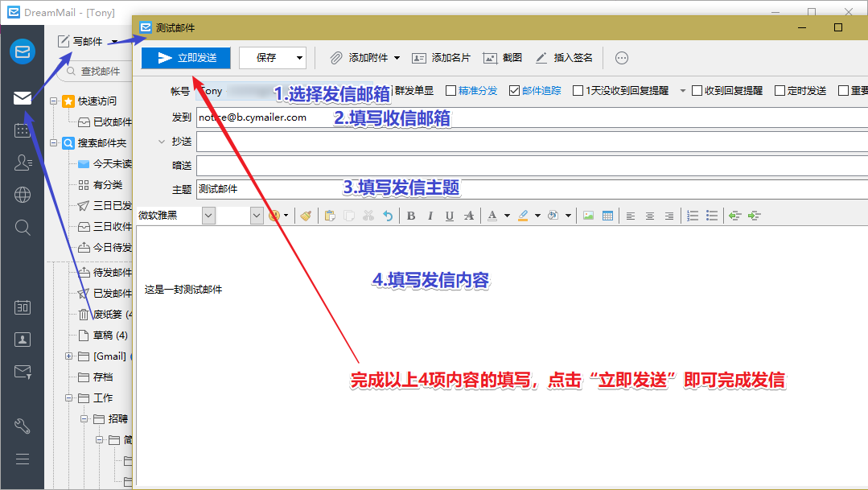Click the 截图 screenshot tool
The image size is (868, 490).
[x=503, y=58]
